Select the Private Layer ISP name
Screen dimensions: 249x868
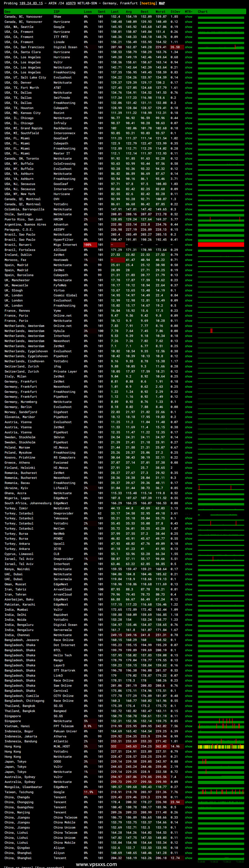tap(65, 371)
